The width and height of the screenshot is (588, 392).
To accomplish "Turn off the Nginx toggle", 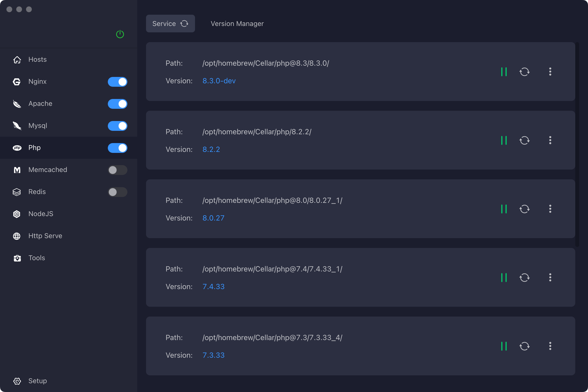I will 118,82.
